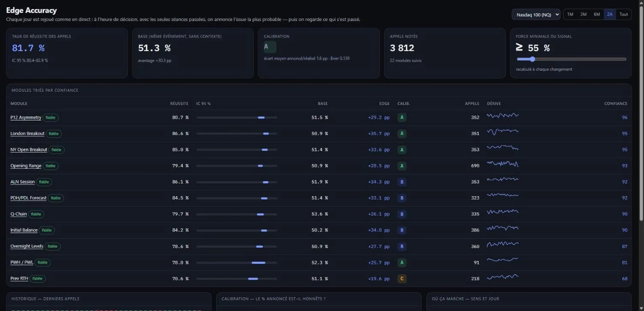
Task: Sort by the EDGE column header
Action: 385,104
